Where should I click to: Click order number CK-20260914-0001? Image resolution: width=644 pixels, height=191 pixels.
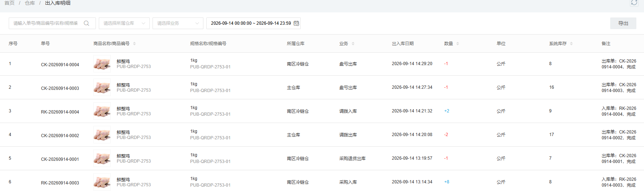click(x=60, y=159)
